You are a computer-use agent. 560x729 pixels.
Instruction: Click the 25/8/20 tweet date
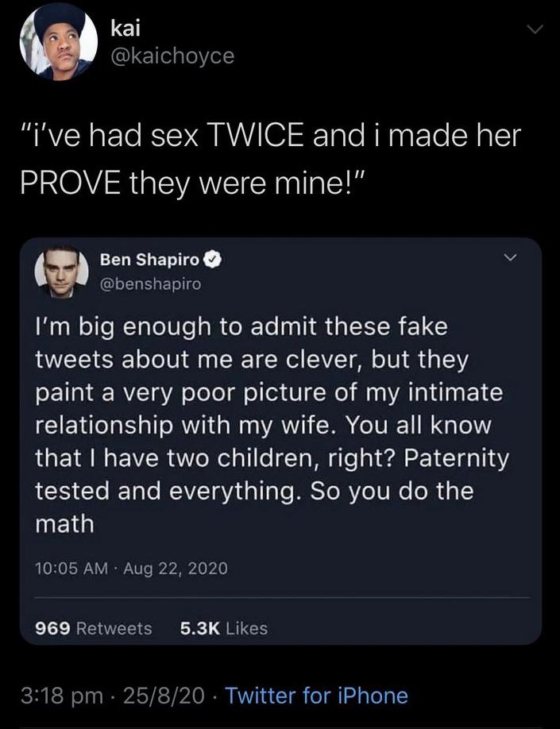pos(168,696)
